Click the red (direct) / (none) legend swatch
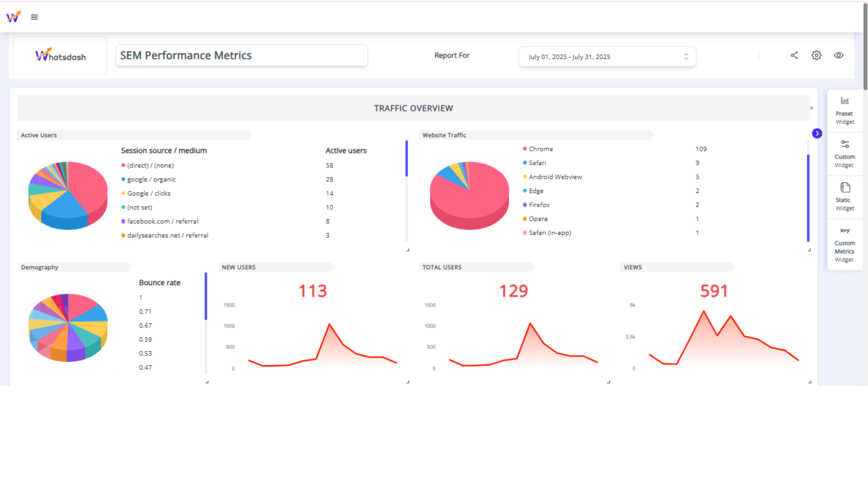 122,165
